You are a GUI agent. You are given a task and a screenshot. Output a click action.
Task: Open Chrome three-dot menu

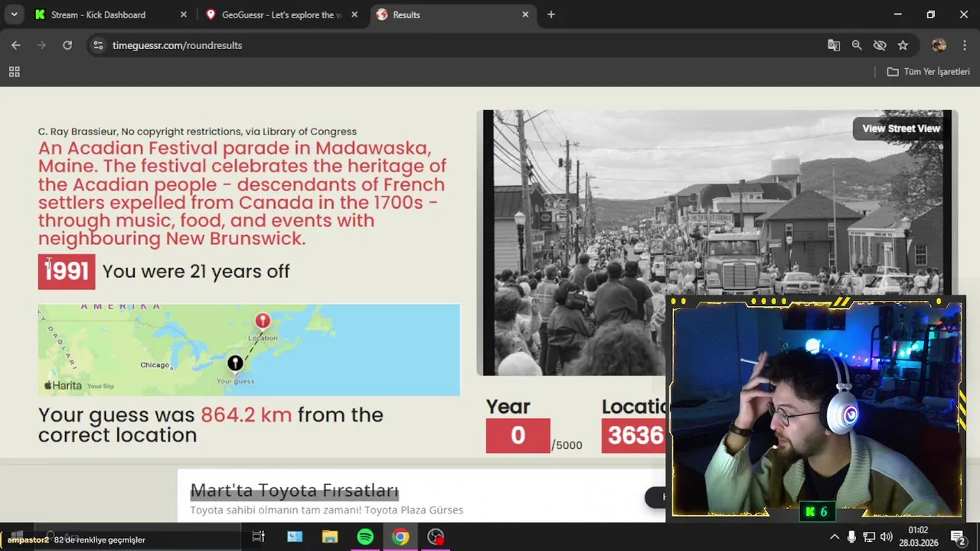(x=964, y=45)
